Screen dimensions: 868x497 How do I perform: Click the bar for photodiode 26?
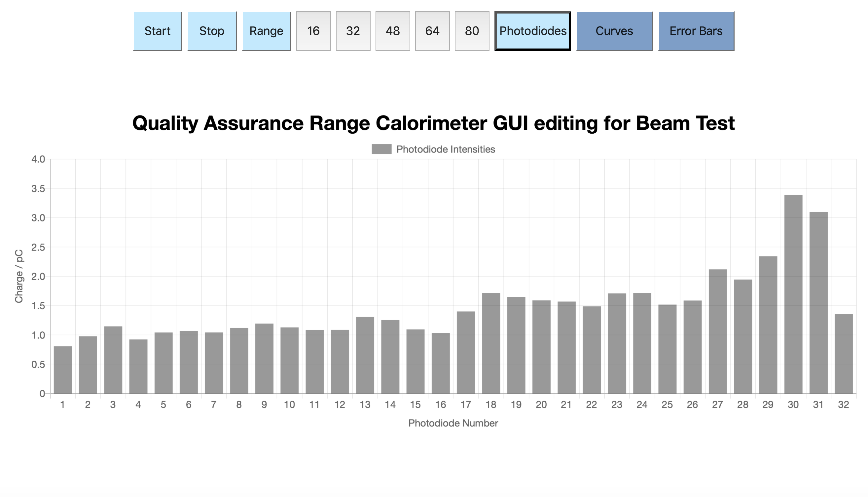click(692, 347)
